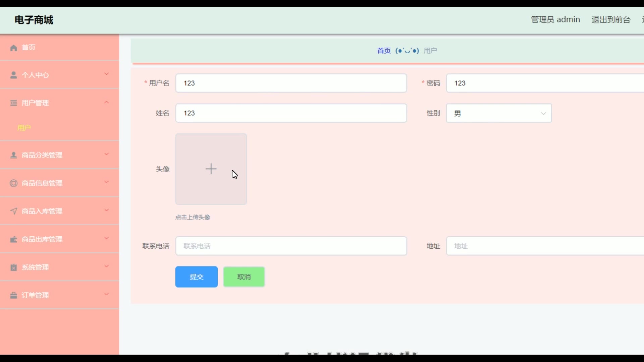Viewport: 644px width, 362px height.
Task: Collapse the 用户管理 menu chevron
Action: tap(106, 102)
